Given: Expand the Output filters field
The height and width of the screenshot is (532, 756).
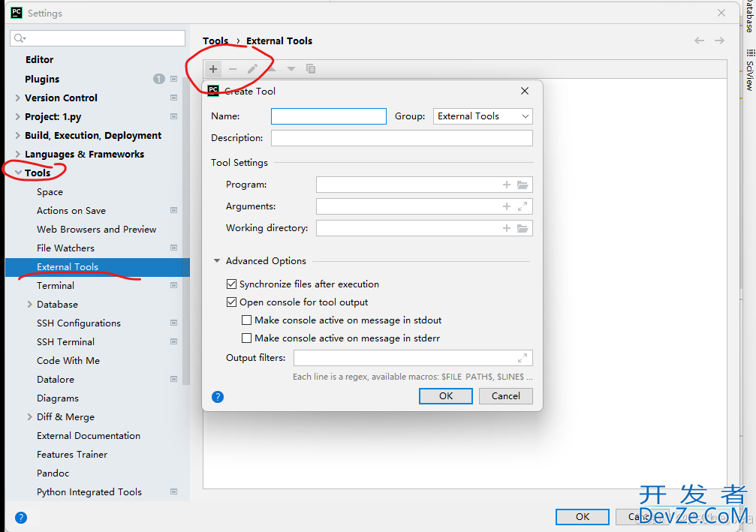Looking at the screenshot, I should (x=523, y=358).
